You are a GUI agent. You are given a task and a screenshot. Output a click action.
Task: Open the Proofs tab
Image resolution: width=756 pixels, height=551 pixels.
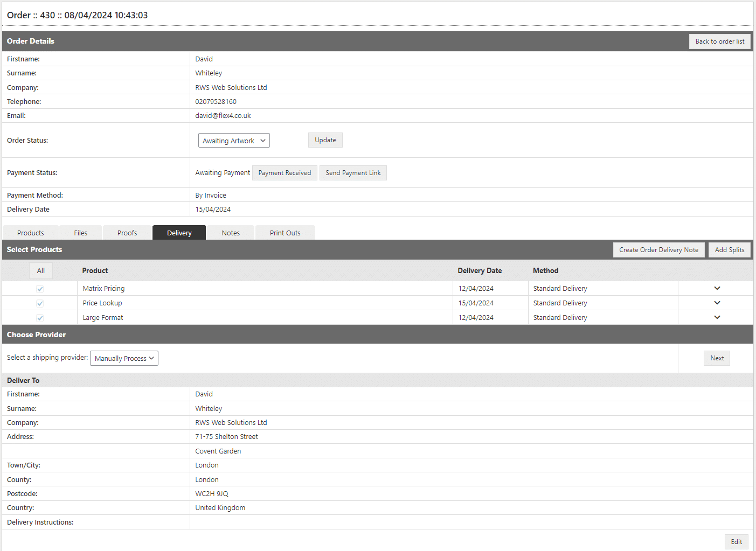click(x=127, y=233)
